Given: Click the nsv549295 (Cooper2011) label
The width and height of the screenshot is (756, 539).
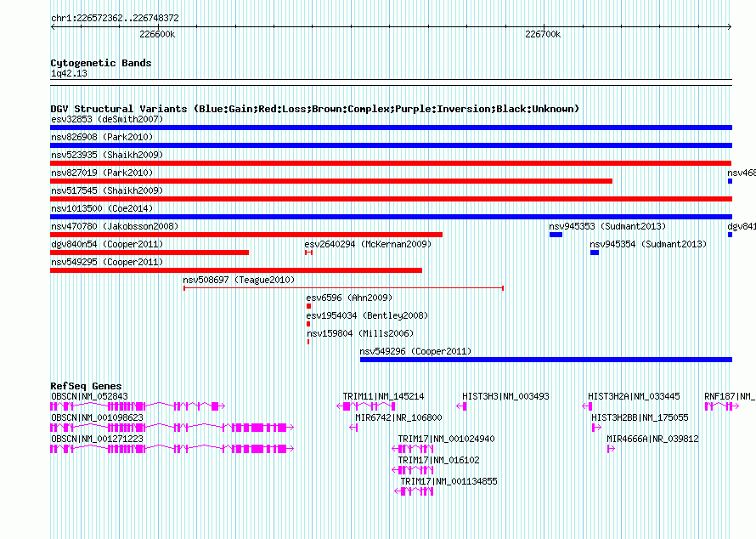Looking at the screenshot, I should point(107,262).
